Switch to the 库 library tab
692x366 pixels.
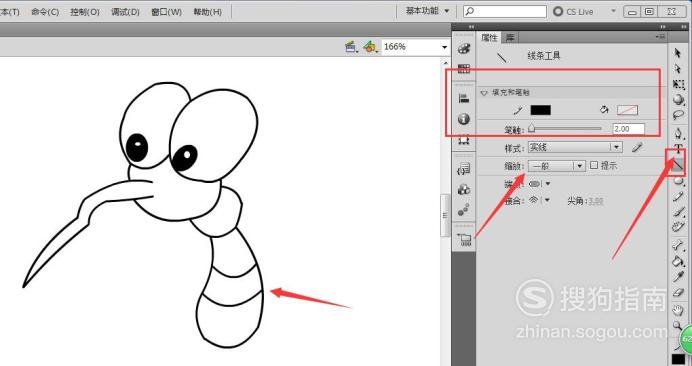point(510,38)
